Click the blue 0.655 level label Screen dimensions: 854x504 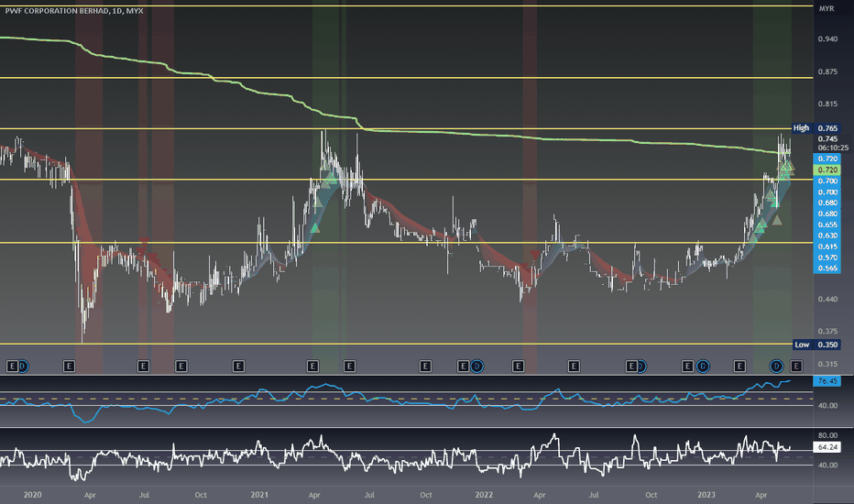827,225
